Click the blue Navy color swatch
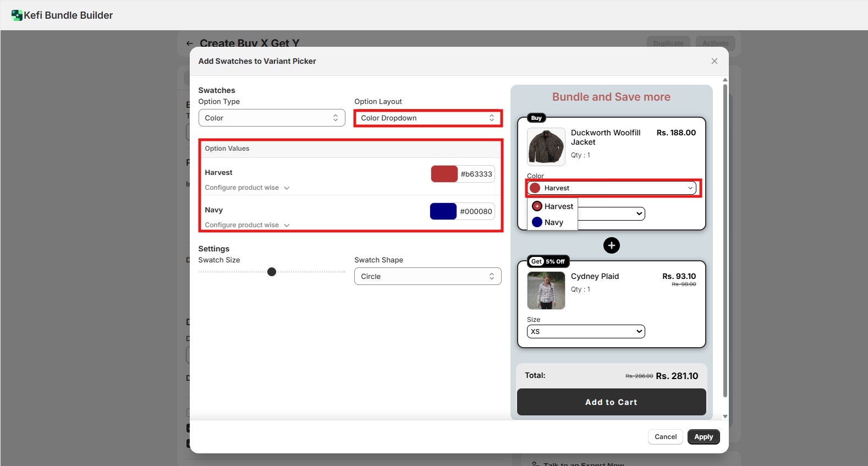This screenshot has height=466, width=868. coord(443,211)
